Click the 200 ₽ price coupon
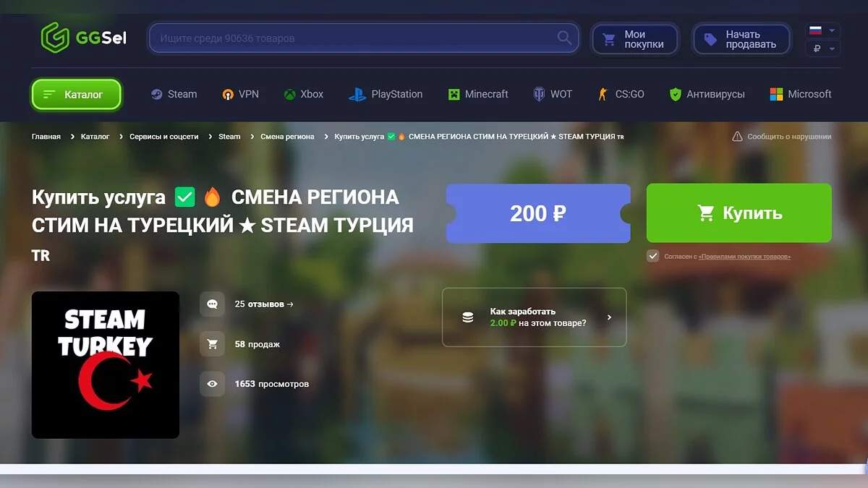This screenshot has height=488, width=868. click(538, 213)
